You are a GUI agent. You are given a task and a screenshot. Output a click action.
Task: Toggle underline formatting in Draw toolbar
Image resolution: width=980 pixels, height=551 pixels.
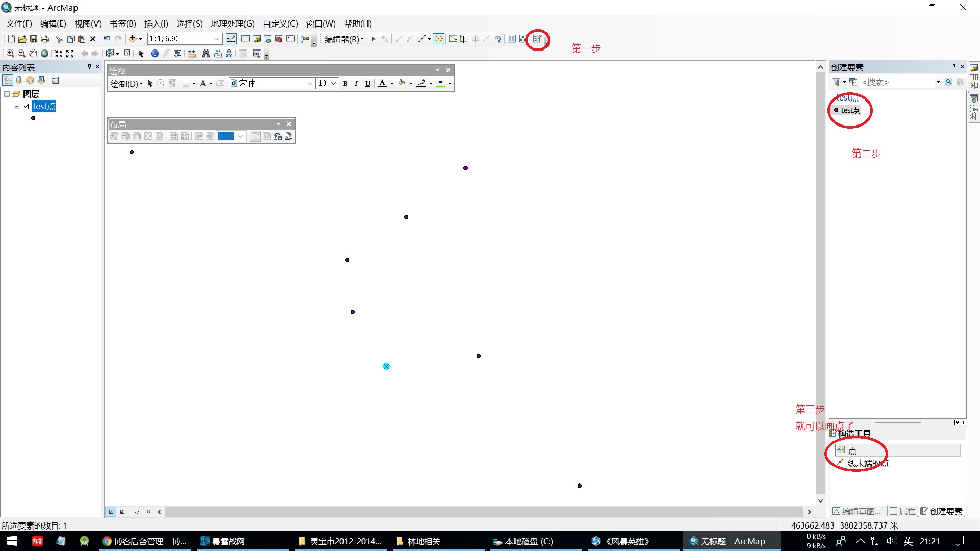click(x=367, y=84)
